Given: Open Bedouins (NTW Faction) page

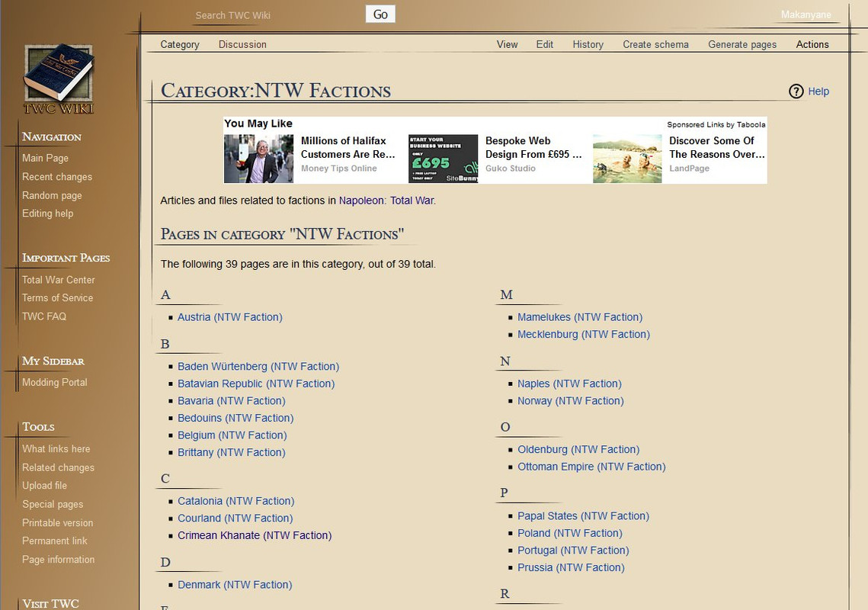Looking at the screenshot, I should 235,418.
